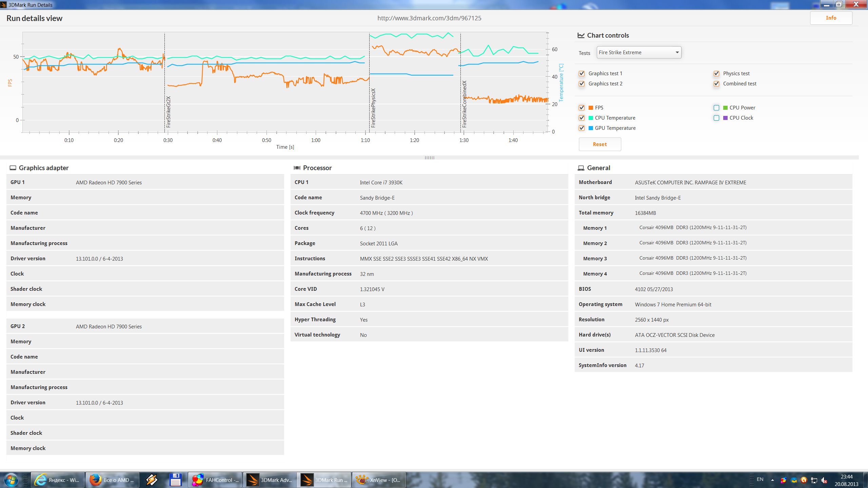Viewport: 868px width, 488px height.
Task: Disable the GPU Temperature series checkbox
Action: point(582,128)
